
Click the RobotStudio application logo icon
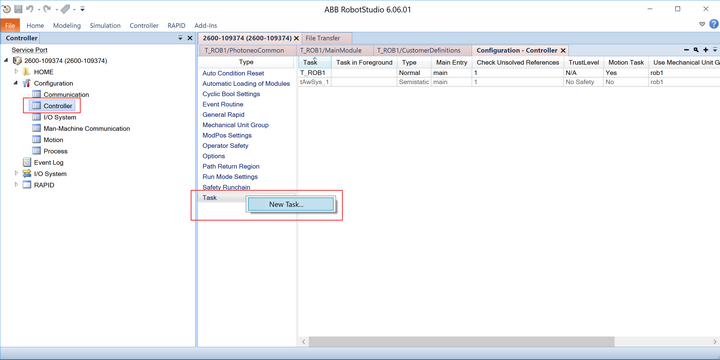[x=6, y=9]
